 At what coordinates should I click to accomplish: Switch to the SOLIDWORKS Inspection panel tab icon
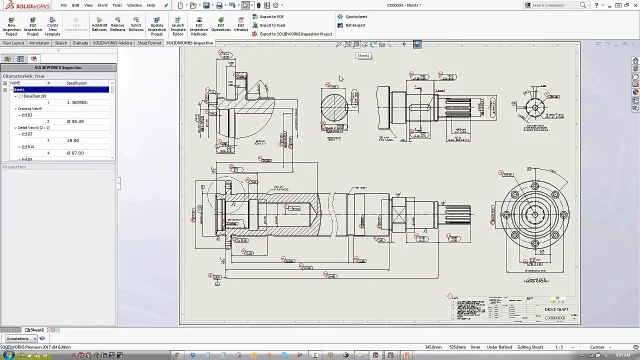click(x=33, y=59)
